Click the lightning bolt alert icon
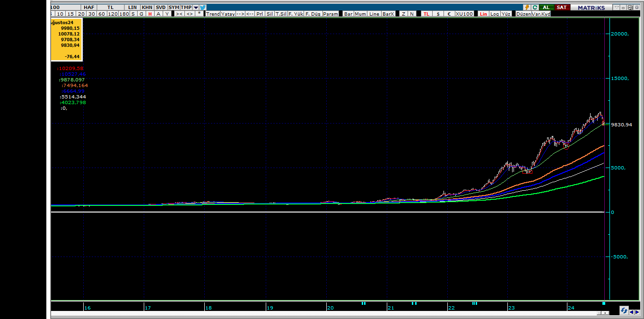The height and width of the screenshot is (319, 644). coord(527,7)
